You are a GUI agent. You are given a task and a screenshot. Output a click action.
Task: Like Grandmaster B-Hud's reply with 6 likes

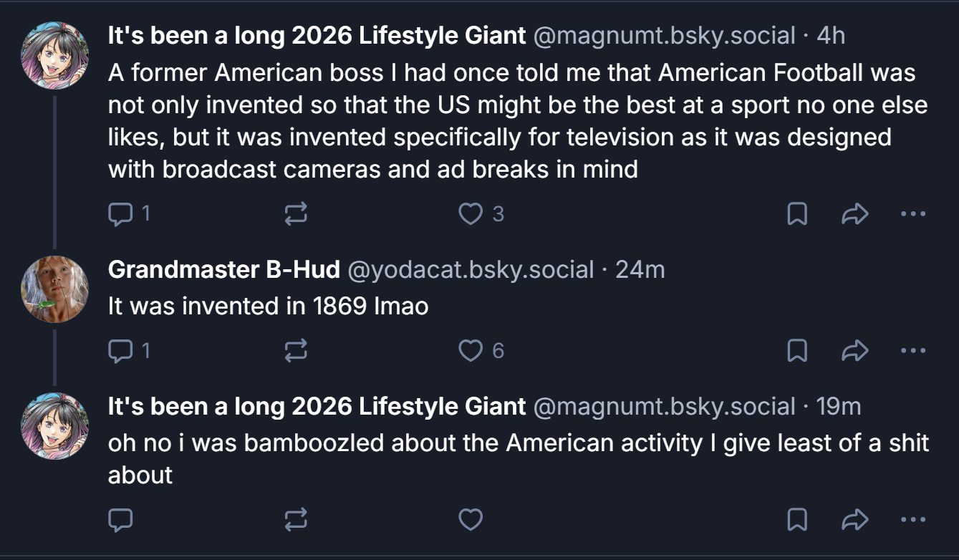pos(471,350)
